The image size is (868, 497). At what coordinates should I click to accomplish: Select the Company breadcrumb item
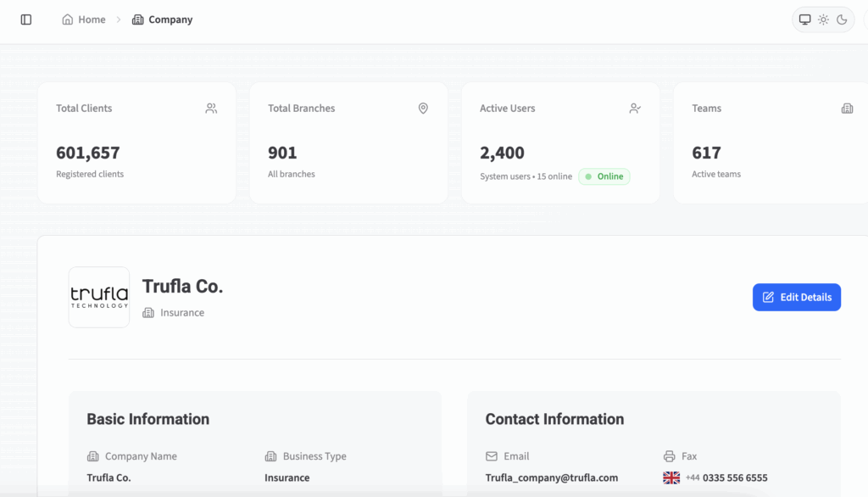pyautogui.click(x=163, y=20)
